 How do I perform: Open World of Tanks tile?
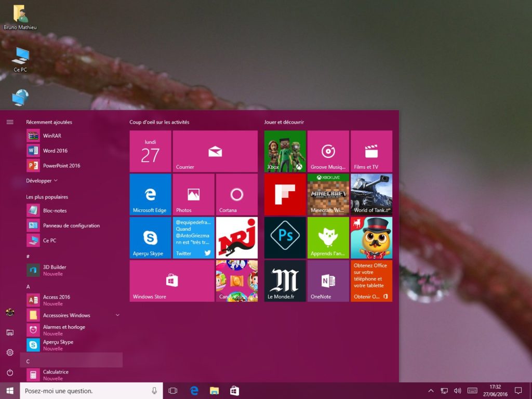(x=371, y=194)
